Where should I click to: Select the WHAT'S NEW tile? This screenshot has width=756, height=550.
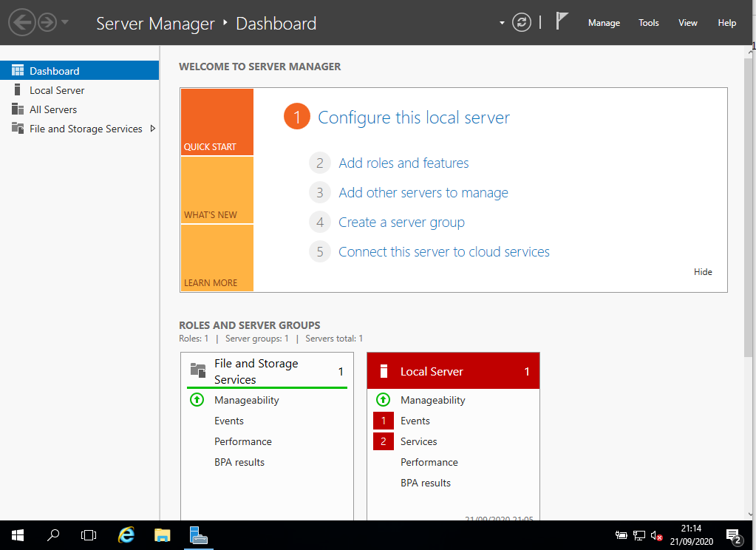click(x=217, y=190)
